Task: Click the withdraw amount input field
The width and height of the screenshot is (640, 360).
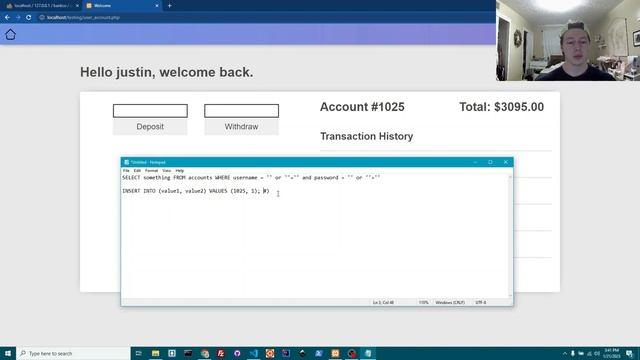Action: [x=242, y=111]
